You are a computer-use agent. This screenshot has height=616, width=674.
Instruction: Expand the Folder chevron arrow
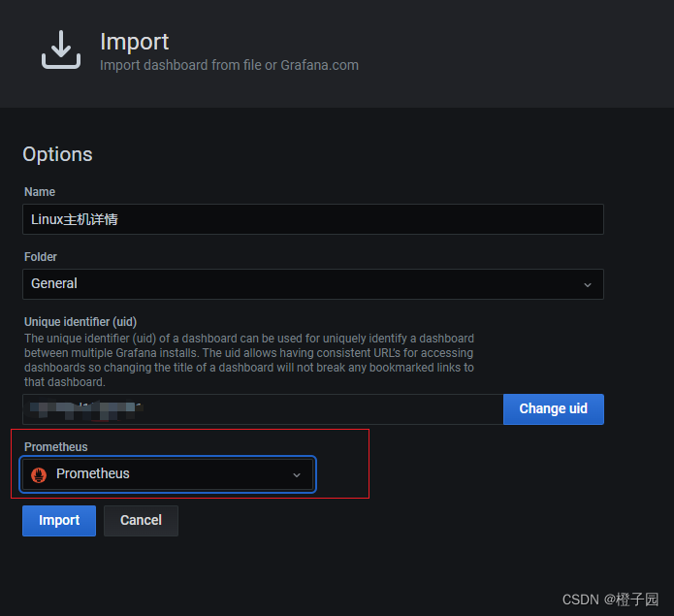tap(587, 285)
